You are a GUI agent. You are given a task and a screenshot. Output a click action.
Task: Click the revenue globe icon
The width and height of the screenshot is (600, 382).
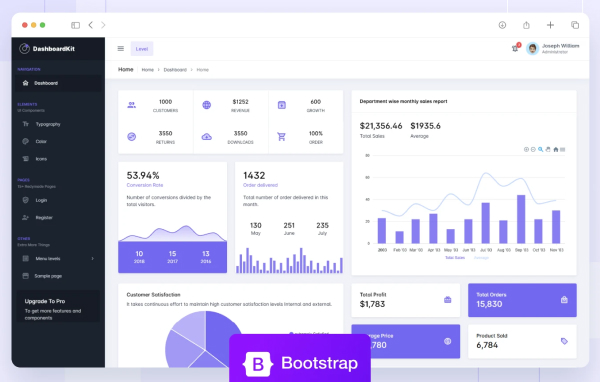pos(207,105)
